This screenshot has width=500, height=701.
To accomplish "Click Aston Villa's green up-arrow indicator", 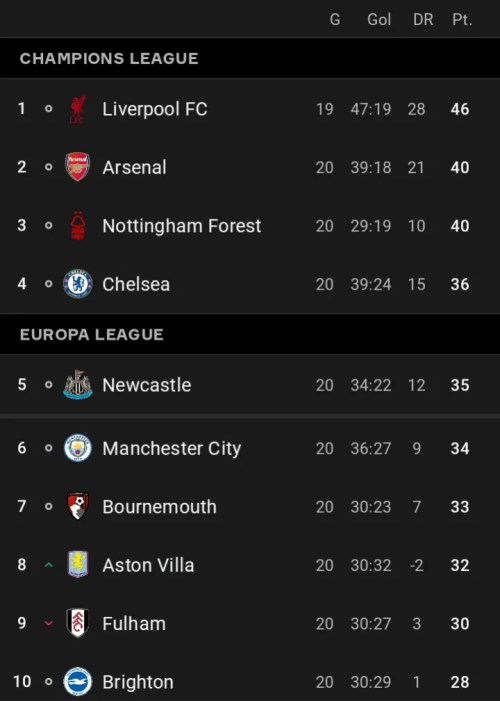I will pyautogui.click(x=49, y=565).
